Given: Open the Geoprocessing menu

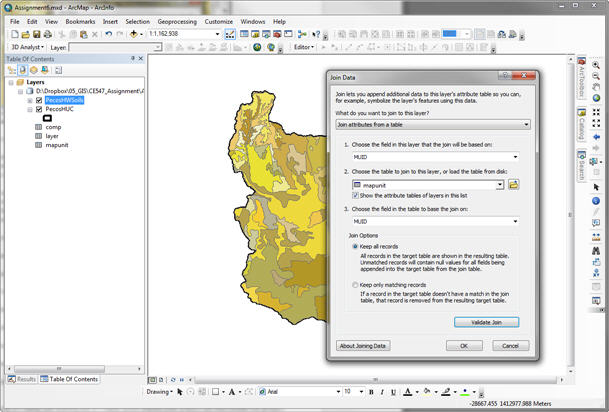Looking at the screenshot, I should point(177,22).
